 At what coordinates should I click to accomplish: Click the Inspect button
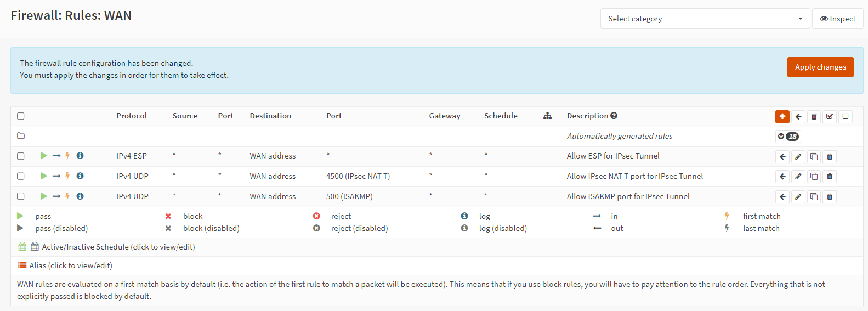[837, 19]
